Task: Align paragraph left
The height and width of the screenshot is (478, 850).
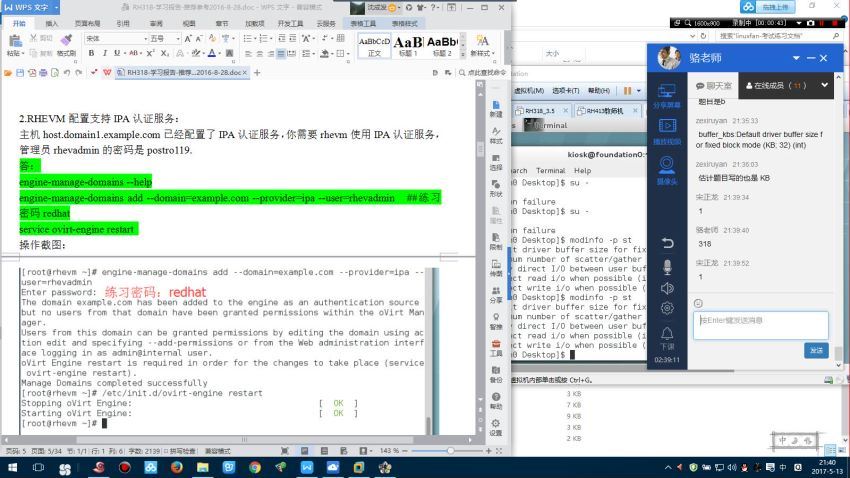Action: point(249,54)
